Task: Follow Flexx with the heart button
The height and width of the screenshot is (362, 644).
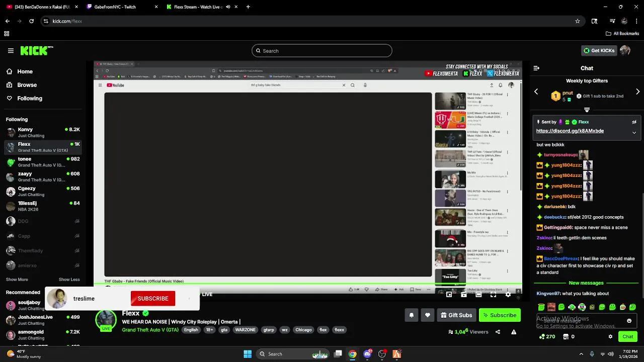Action: [x=427, y=315]
